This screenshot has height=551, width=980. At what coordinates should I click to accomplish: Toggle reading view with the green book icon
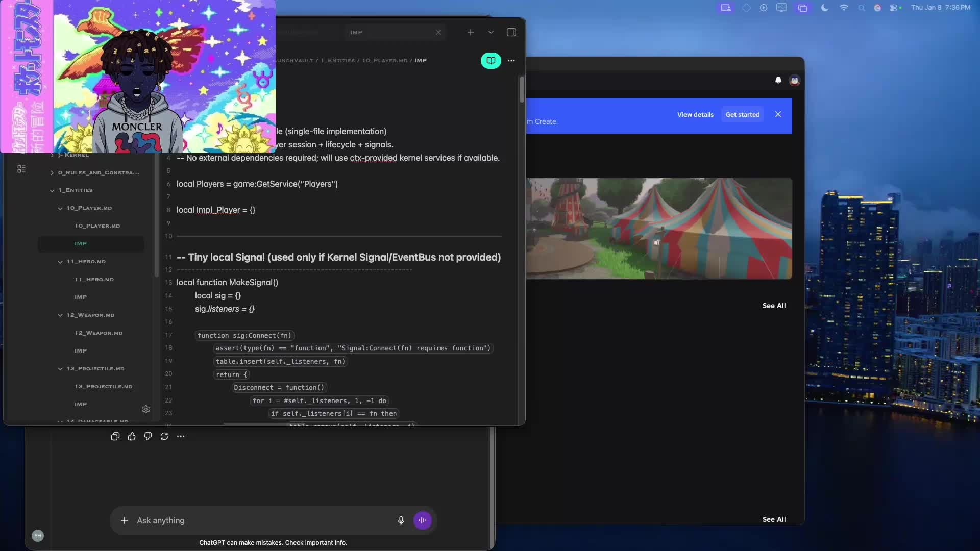(491, 60)
